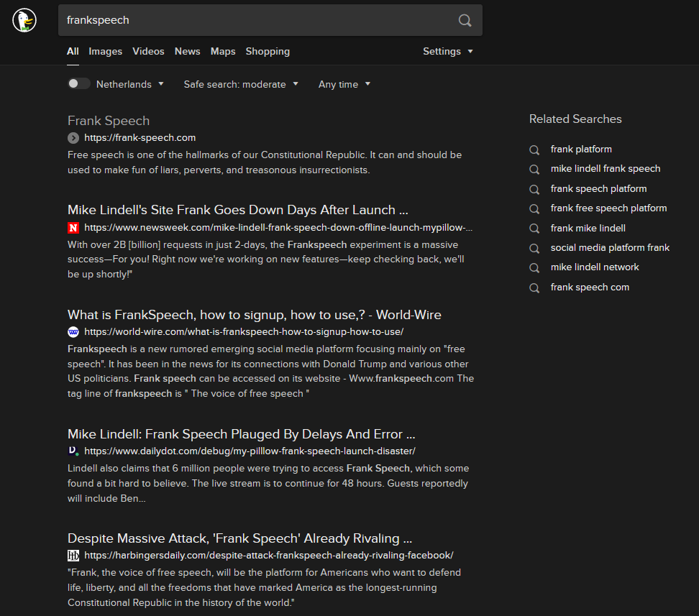699x616 pixels.
Task: Search related term 'mike lindell network'
Action: pyautogui.click(x=595, y=267)
